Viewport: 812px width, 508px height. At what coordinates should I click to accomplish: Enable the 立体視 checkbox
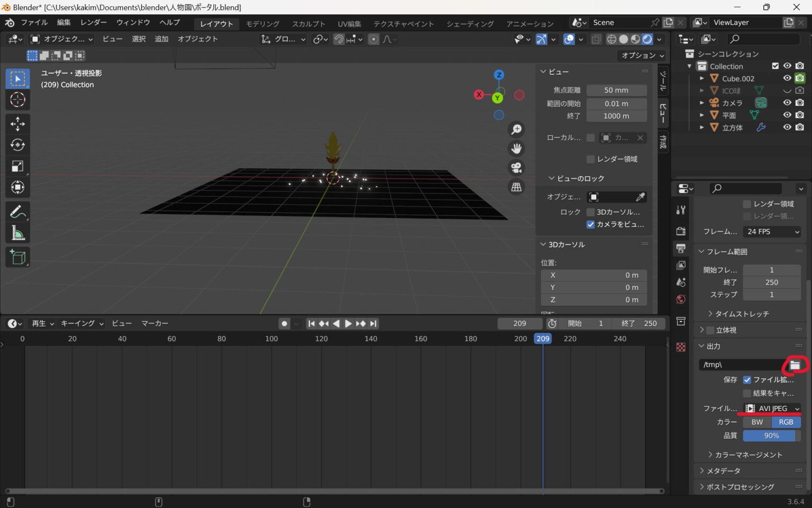click(710, 330)
